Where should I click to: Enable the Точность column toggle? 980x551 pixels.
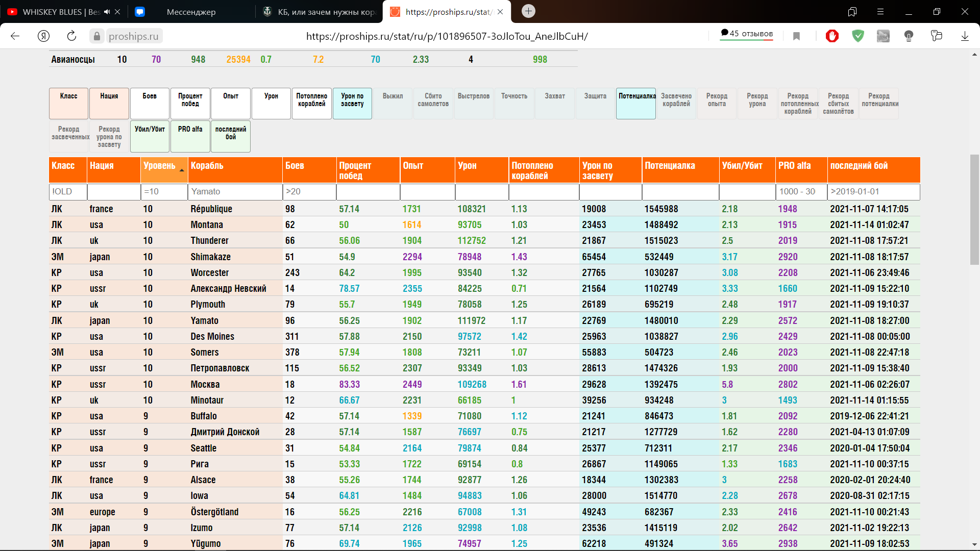pyautogui.click(x=514, y=104)
